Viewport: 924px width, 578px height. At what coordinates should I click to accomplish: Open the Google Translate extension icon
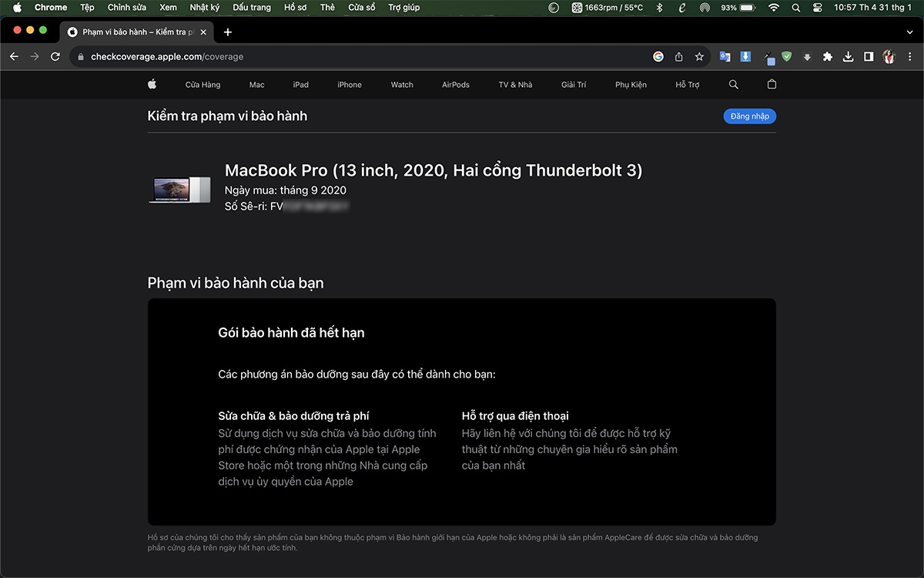[725, 56]
